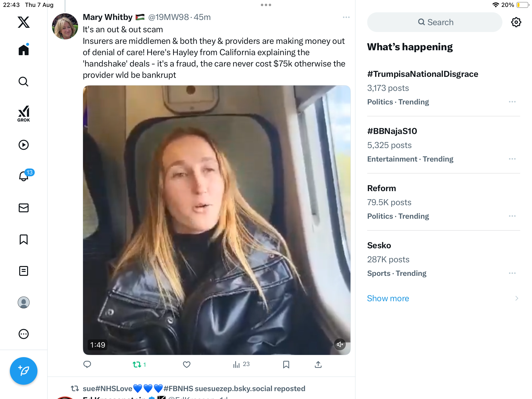Open options for #TrumpisaNationalDisgrace trend

coord(512,102)
